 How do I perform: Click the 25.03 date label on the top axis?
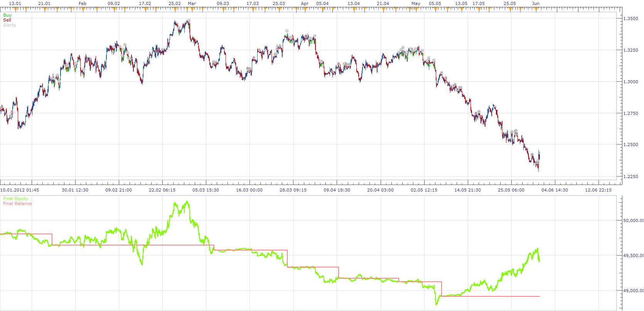(x=279, y=3)
